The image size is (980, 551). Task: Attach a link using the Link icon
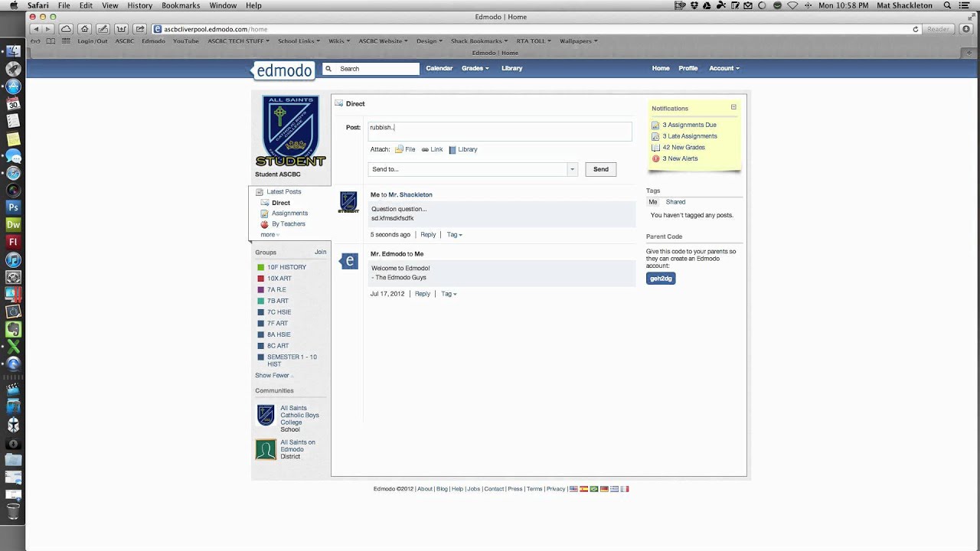point(425,150)
